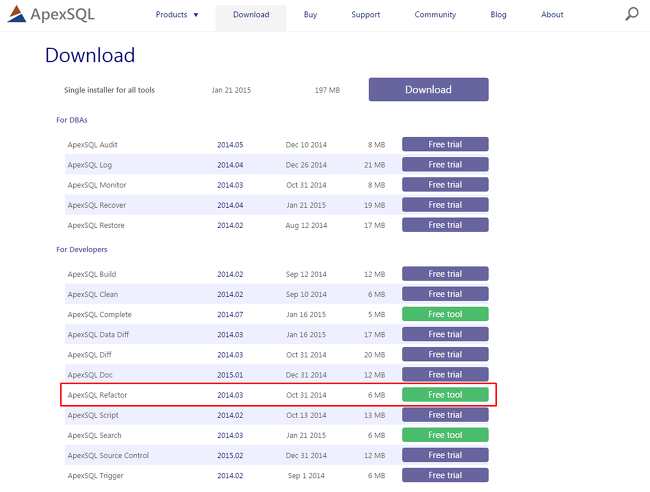The height and width of the screenshot is (492, 650).
Task: Select the ApexSQL Monitor product name
Action: point(97,185)
